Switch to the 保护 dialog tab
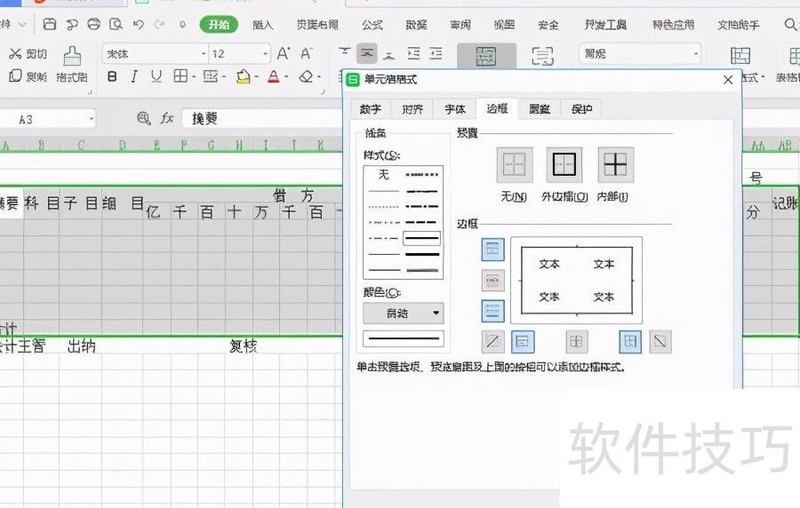The image size is (800, 508). point(580,109)
